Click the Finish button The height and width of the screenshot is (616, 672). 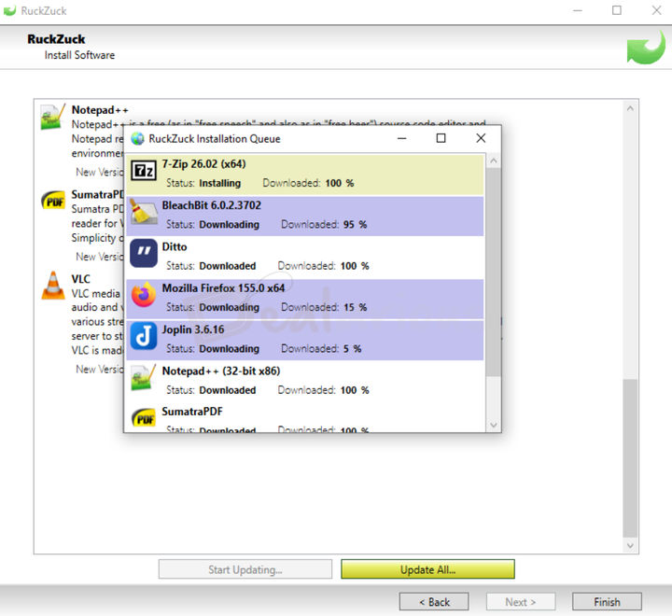click(x=607, y=602)
